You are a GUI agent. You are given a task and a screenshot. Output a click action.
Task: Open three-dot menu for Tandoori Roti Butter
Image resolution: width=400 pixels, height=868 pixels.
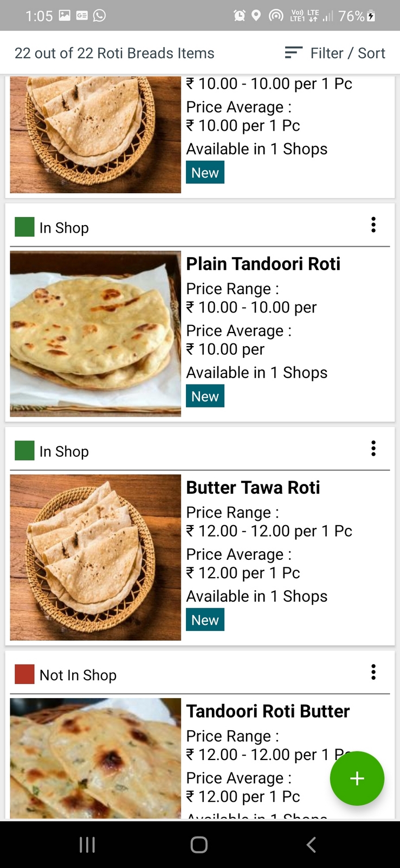click(373, 672)
